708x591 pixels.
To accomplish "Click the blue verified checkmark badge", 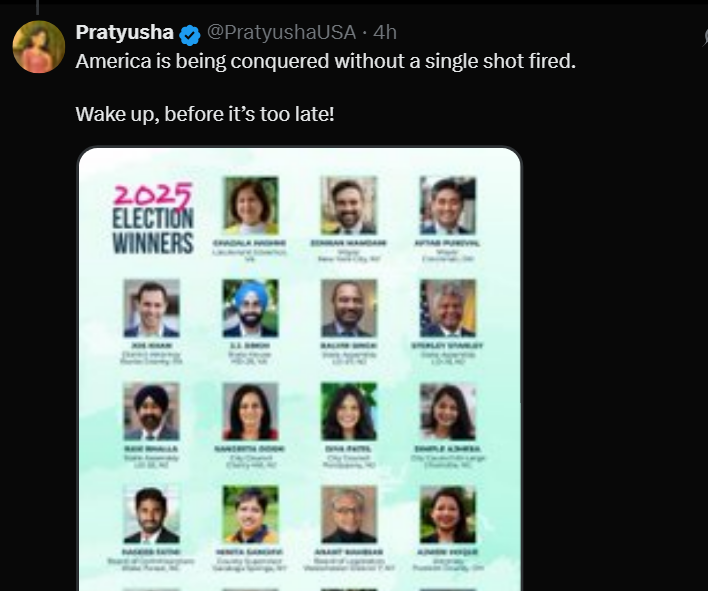I will 190,34.
